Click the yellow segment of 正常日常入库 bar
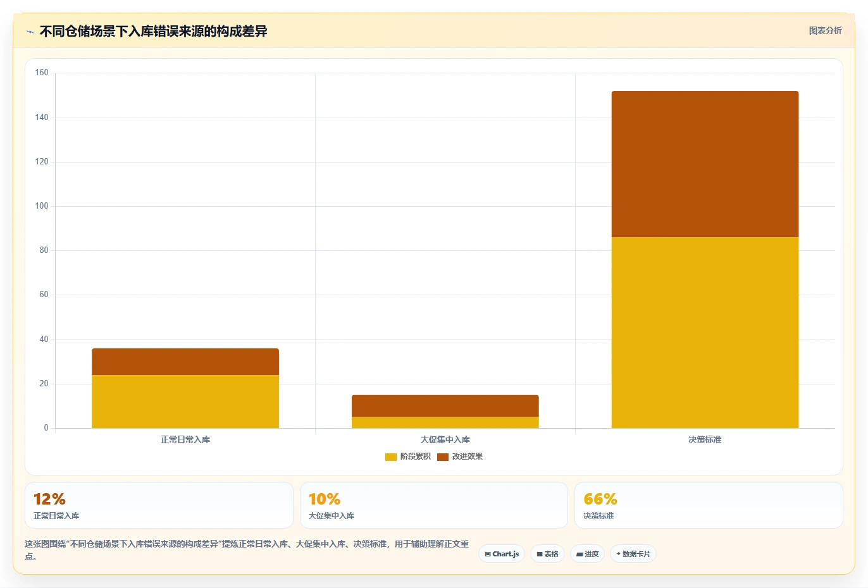 pos(185,401)
